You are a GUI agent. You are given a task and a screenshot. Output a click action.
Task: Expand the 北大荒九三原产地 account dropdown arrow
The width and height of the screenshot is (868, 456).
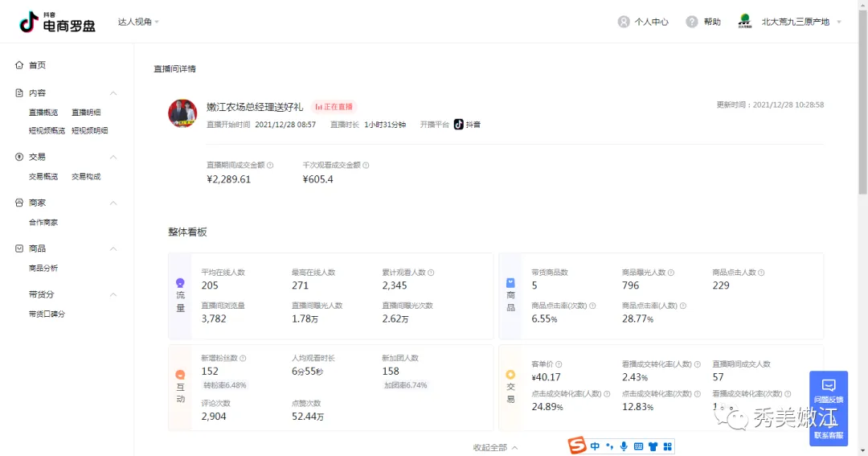839,23
